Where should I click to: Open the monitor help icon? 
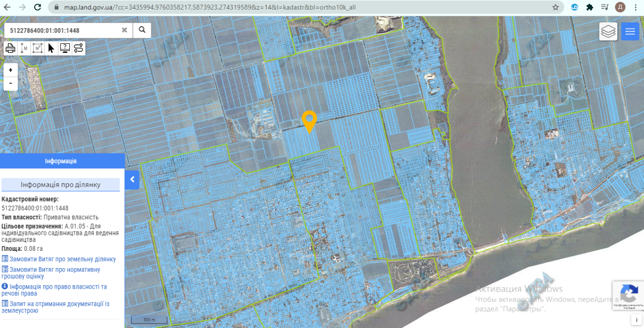pyautogui.click(x=65, y=48)
